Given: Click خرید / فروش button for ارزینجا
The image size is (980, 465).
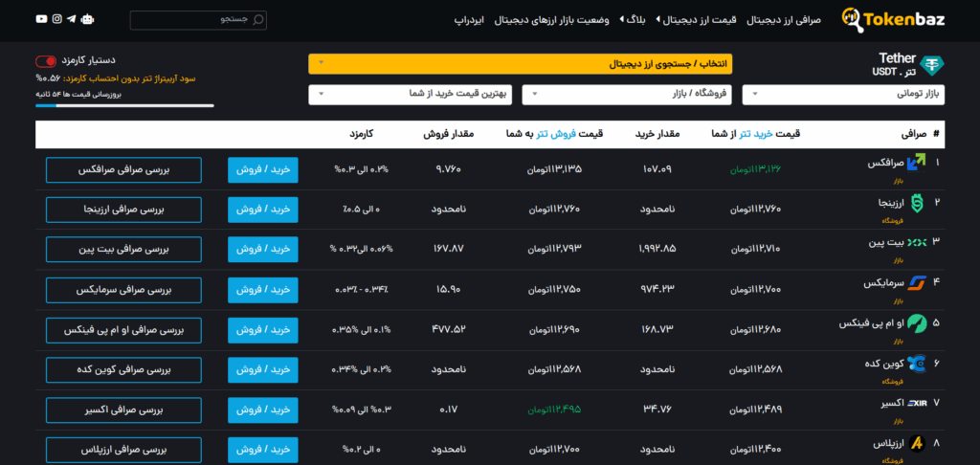Looking at the screenshot, I should tap(263, 210).
